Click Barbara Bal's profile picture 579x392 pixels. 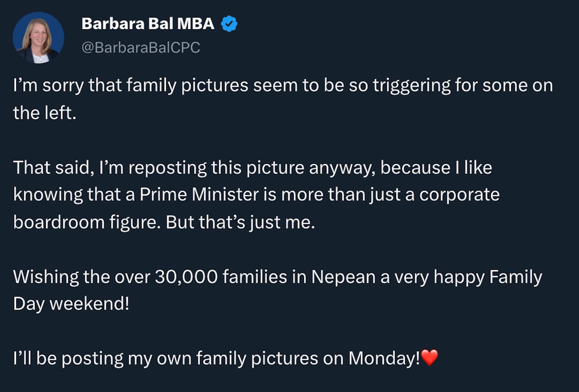[39, 38]
